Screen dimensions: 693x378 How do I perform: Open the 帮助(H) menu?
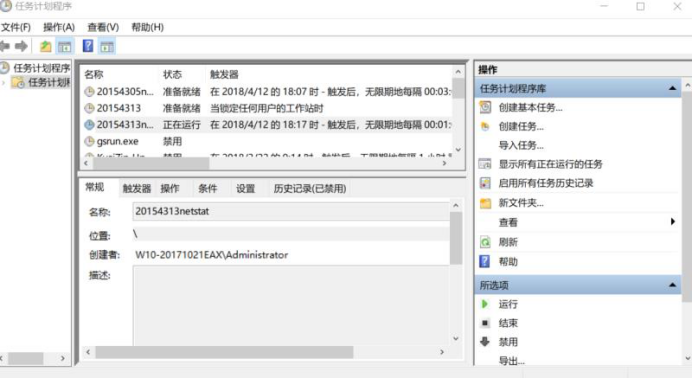pyautogui.click(x=147, y=27)
